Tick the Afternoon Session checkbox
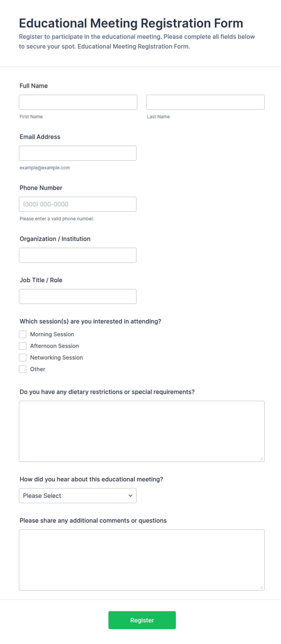281x644 pixels. coord(23,346)
